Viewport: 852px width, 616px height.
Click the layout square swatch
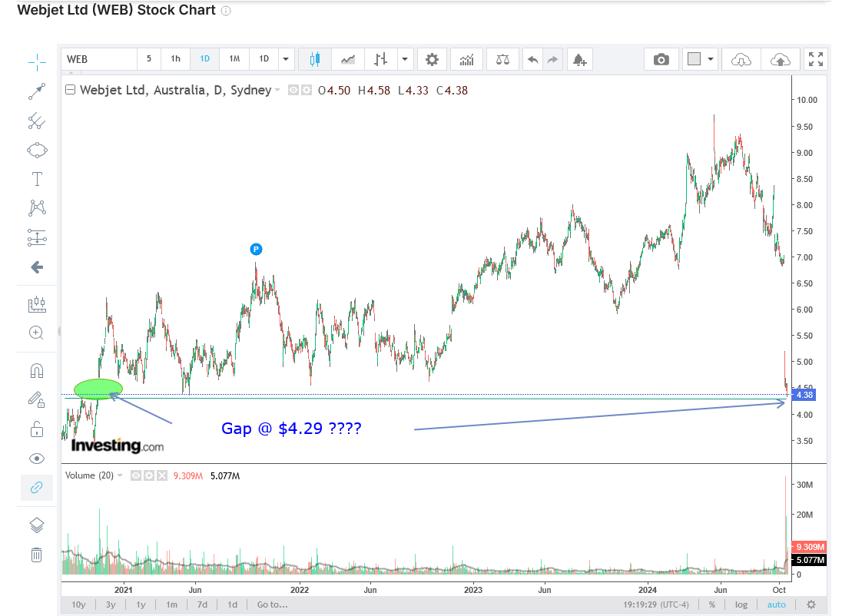(694, 58)
